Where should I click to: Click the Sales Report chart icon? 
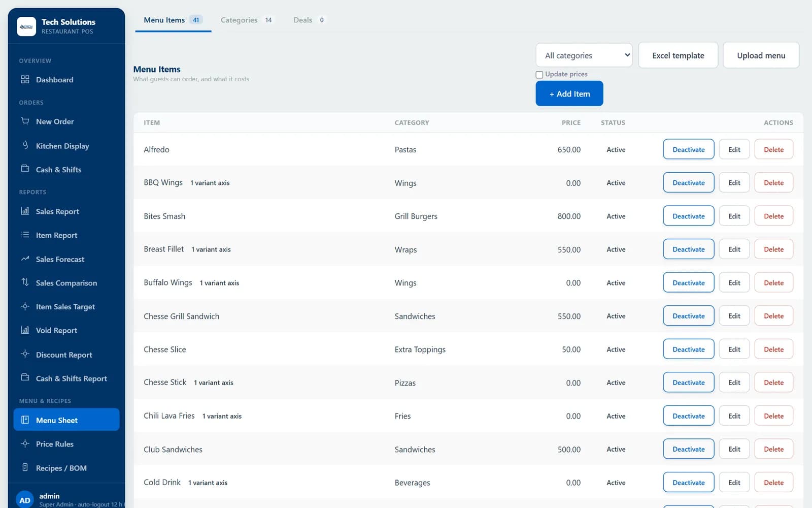point(25,211)
